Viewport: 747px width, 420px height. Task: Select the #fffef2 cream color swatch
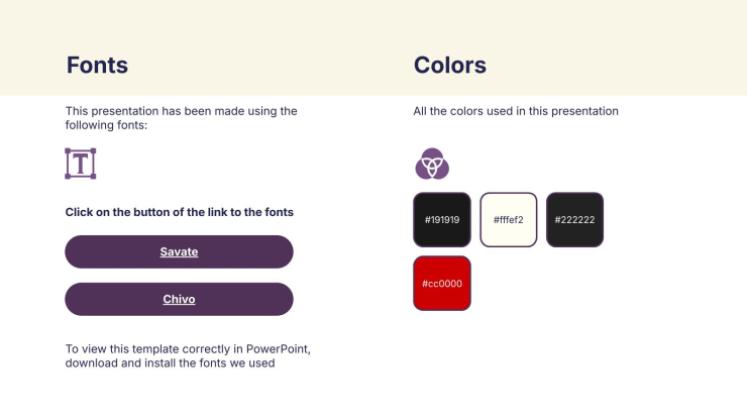click(x=509, y=219)
